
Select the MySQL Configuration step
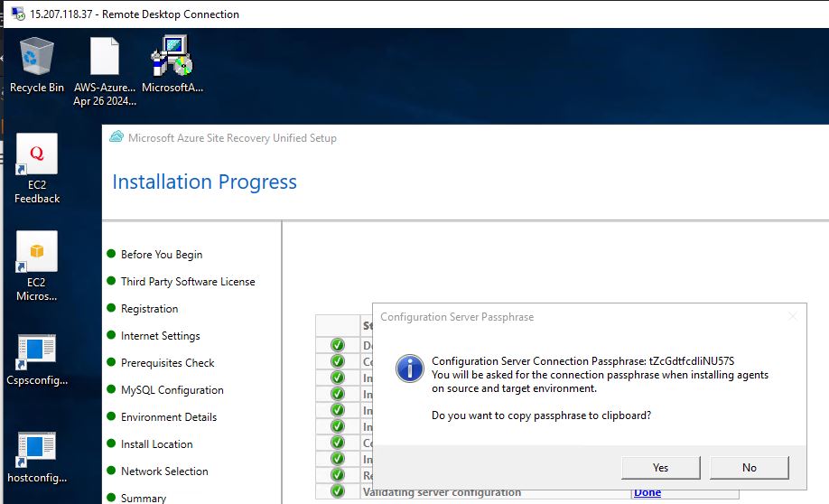172,390
